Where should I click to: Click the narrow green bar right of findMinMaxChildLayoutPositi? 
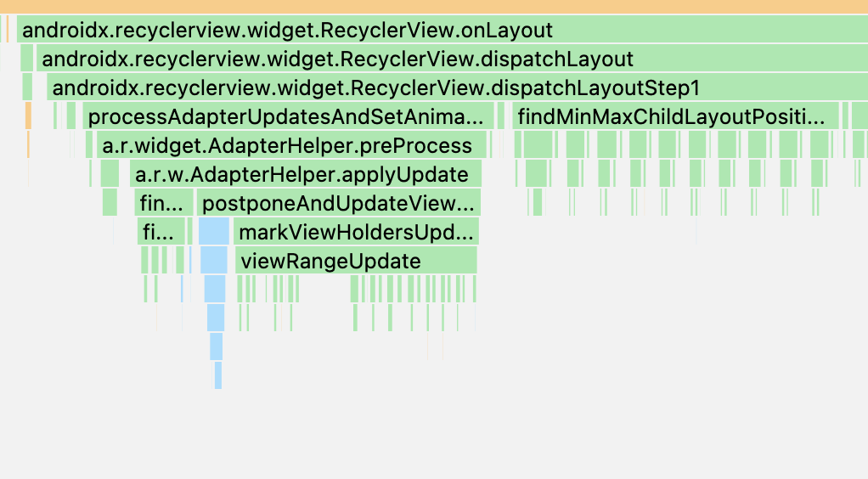click(847, 116)
